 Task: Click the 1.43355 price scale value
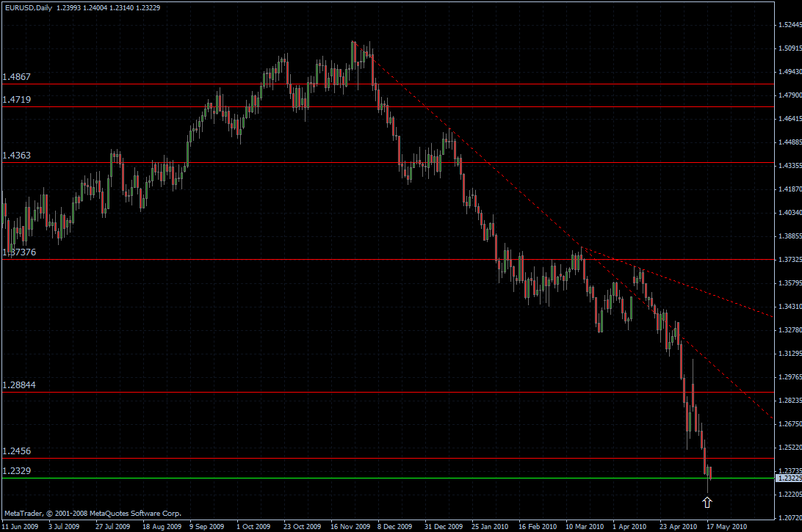(x=790, y=166)
